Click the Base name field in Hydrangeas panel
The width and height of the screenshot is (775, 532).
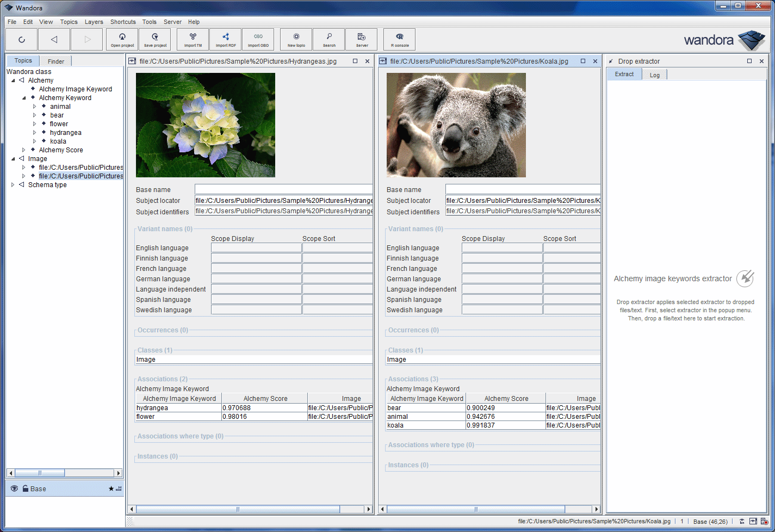click(283, 189)
